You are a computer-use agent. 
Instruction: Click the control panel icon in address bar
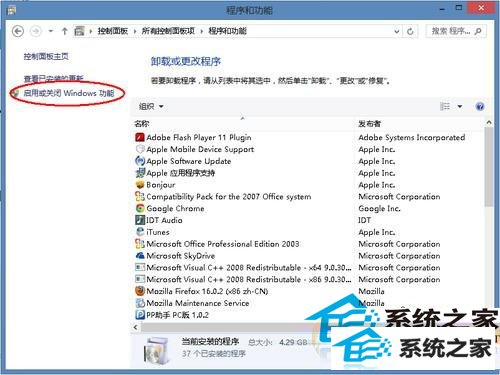pos(79,31)
